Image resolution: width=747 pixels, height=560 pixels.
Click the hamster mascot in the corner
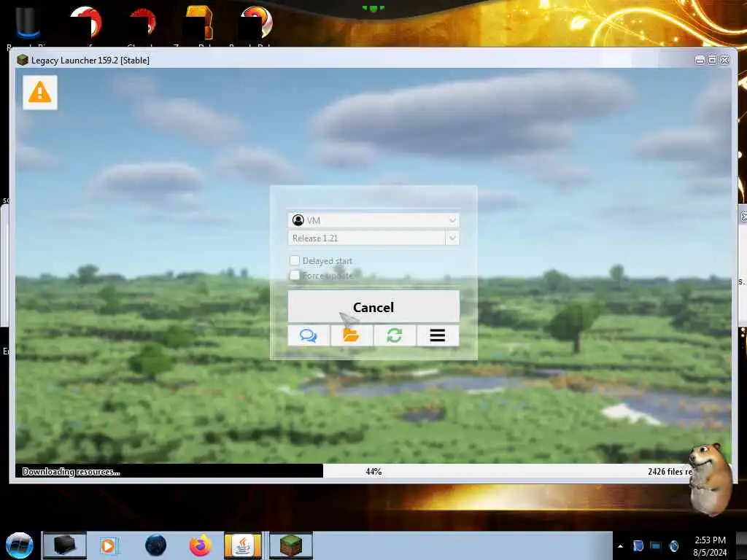coord(709,479)
